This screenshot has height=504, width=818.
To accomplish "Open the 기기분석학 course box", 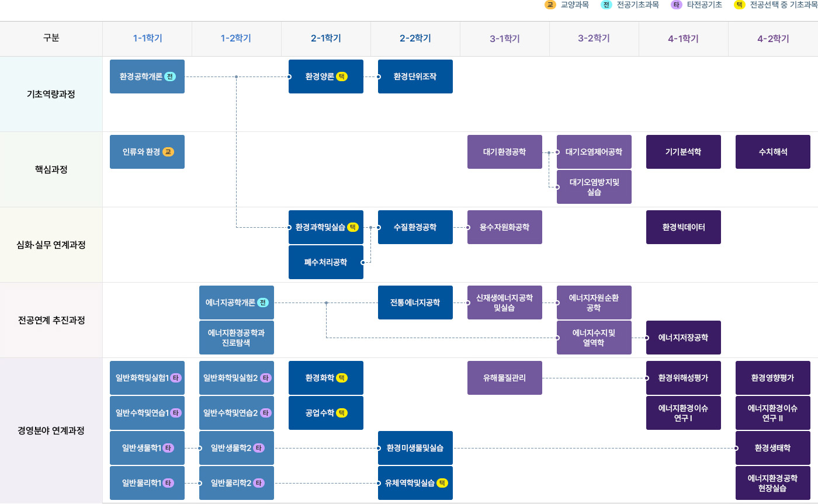I will pos(684,152).
